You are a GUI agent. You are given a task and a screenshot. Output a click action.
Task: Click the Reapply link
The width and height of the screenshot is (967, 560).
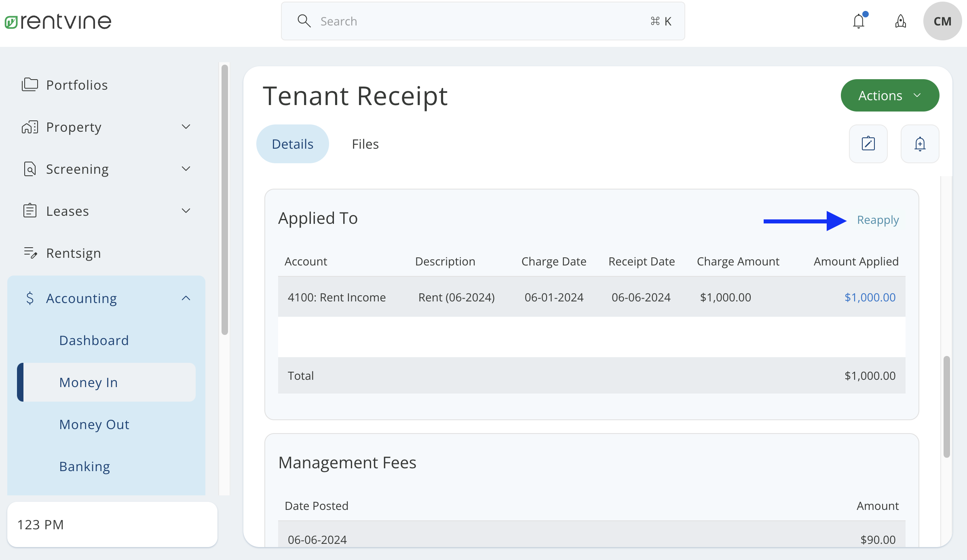878,220
